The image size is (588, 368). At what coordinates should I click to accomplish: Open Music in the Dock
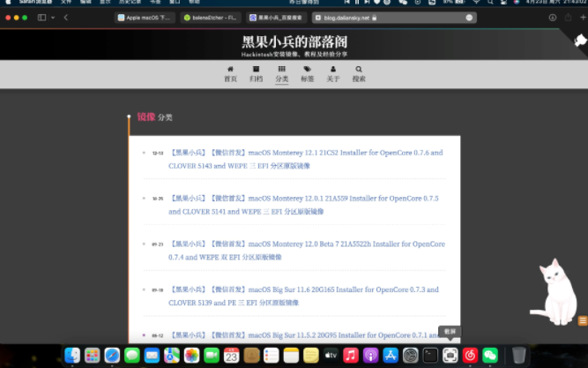351,355
